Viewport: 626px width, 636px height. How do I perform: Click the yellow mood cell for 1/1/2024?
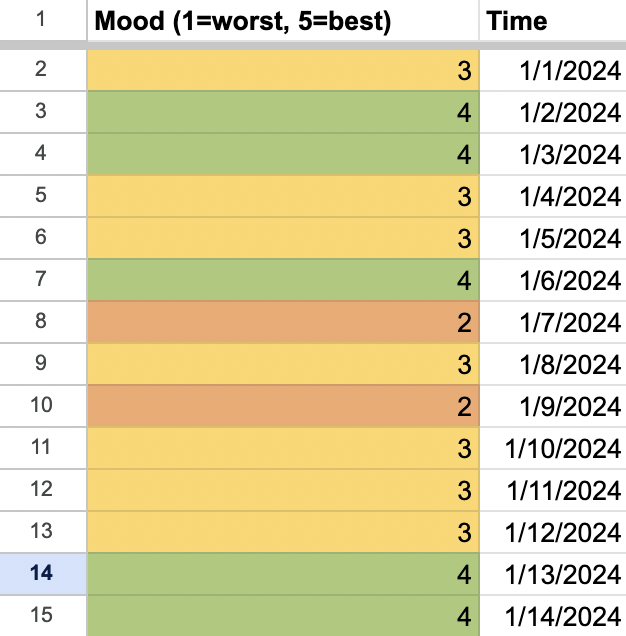(x=282, y=70)
